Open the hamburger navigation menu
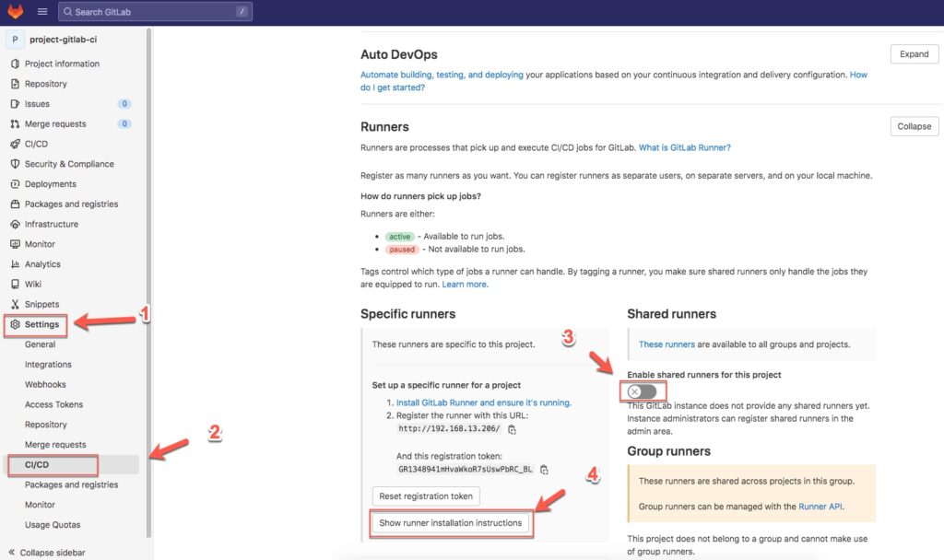The height and width of the screenshot is (560, 944). coord(42,11)
